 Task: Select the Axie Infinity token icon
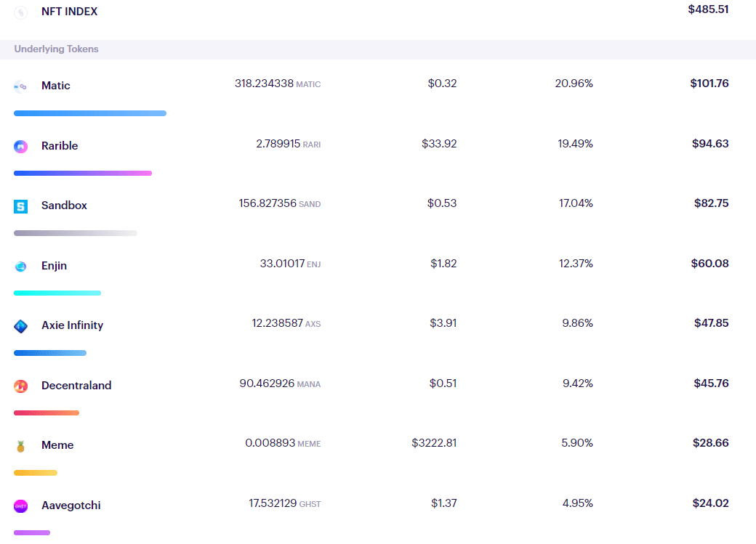(20, 325)
